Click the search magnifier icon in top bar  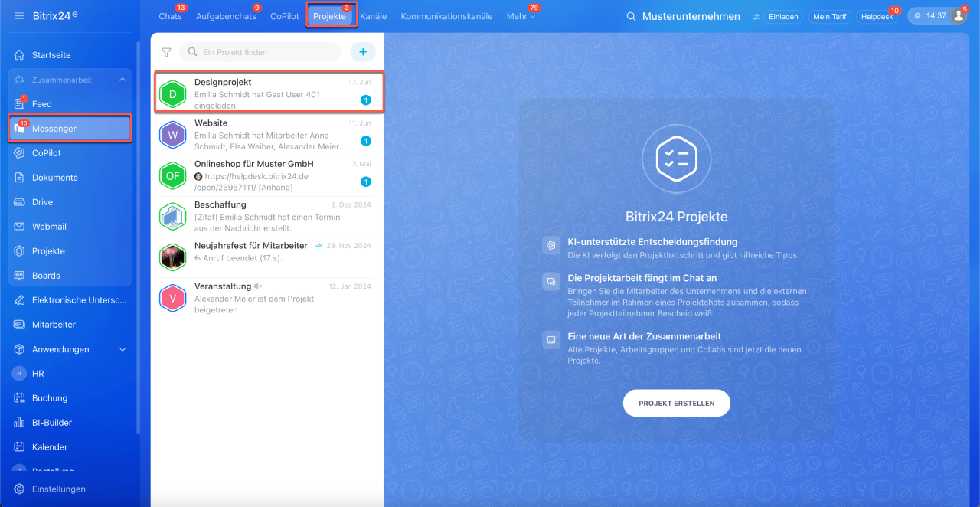(632, 16)
